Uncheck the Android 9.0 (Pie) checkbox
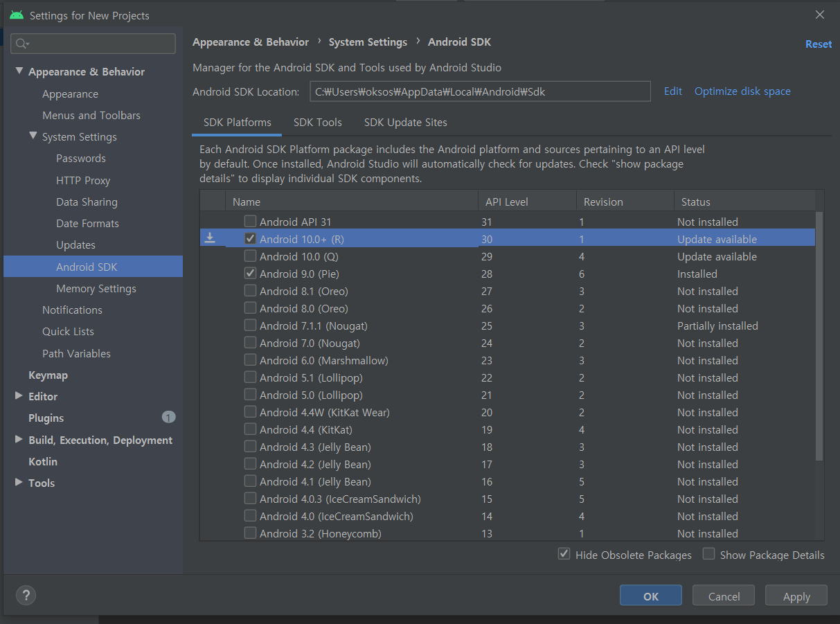The width and height of the screenshot is (840, 624). click(x=250, y=274)
